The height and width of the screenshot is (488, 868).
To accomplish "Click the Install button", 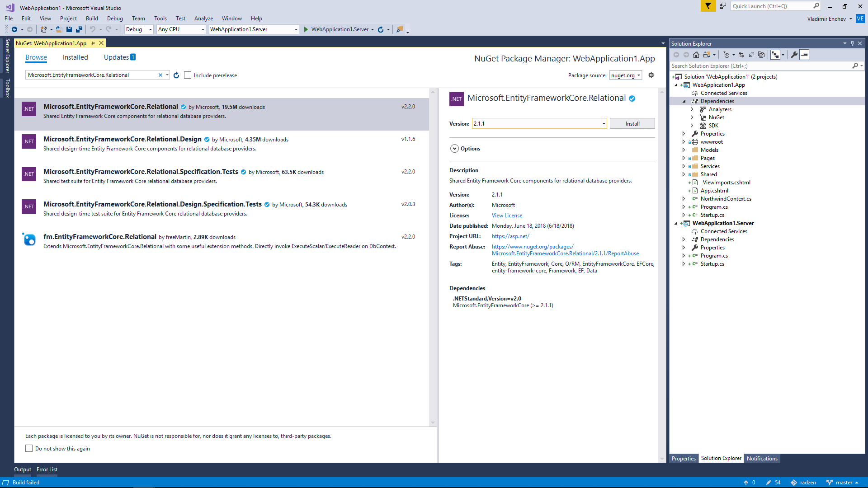I will [x=632, y=124].
